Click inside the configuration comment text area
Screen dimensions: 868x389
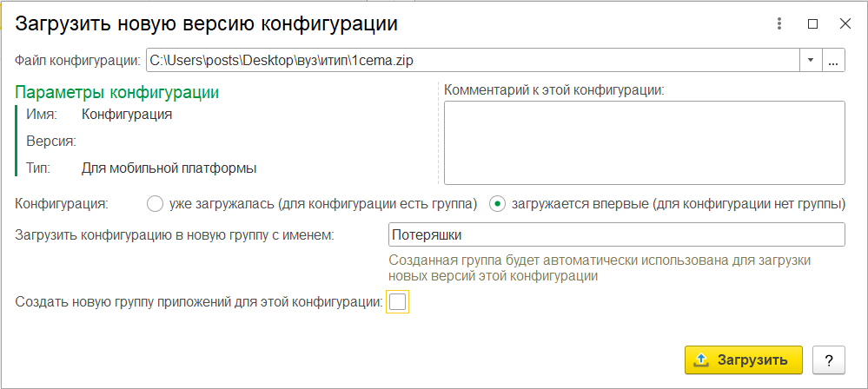[645, 142]
